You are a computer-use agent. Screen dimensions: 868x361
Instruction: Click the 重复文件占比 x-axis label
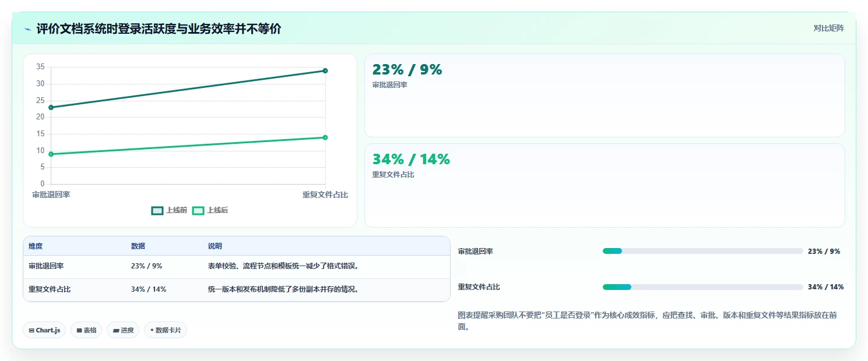coord(325,194)
